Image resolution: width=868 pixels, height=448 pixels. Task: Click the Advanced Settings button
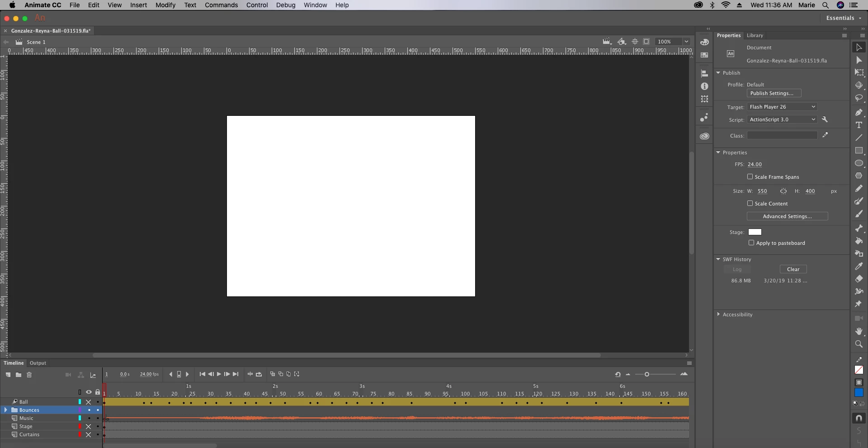(787, 216)
